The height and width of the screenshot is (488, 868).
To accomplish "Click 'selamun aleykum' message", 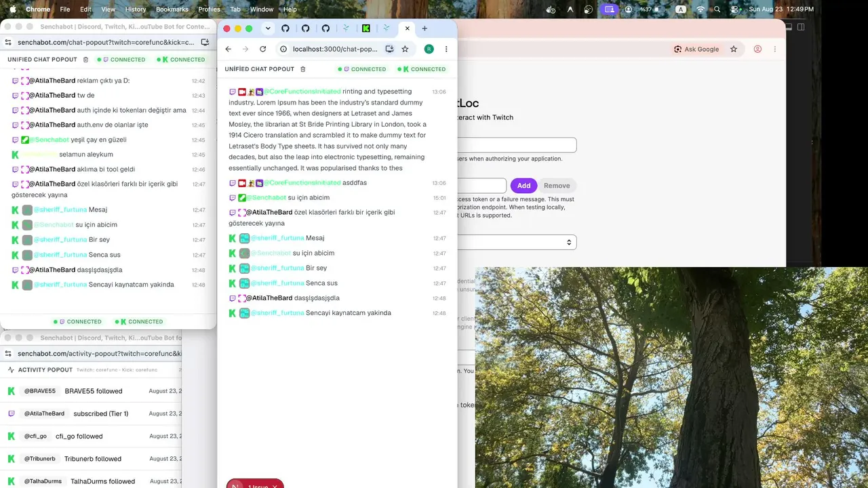I will click(x=86, y=155).
